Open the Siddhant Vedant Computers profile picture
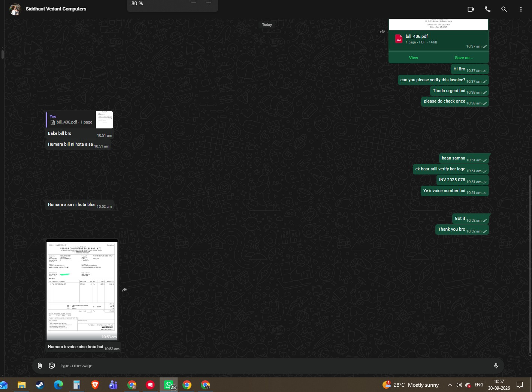Viewport: 532px width, 392px height. [15, 9]
